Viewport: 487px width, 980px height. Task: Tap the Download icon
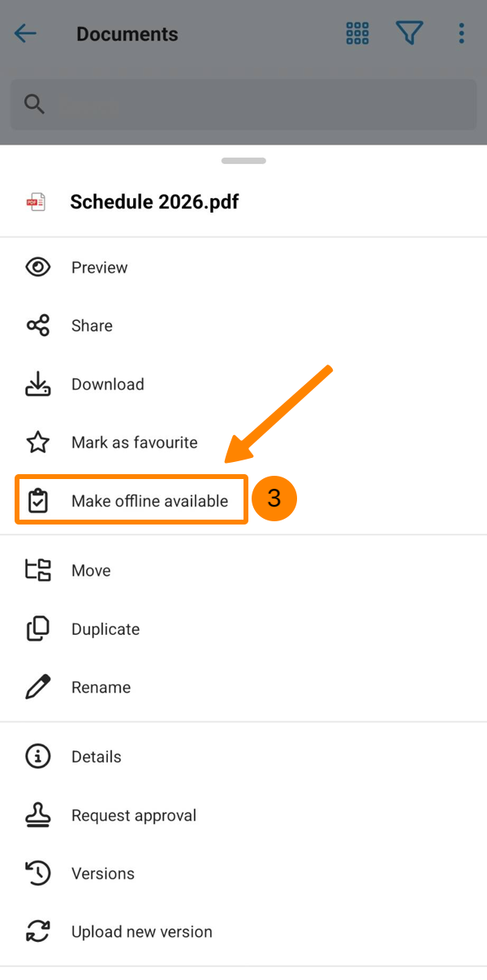(x=37, y=384)
